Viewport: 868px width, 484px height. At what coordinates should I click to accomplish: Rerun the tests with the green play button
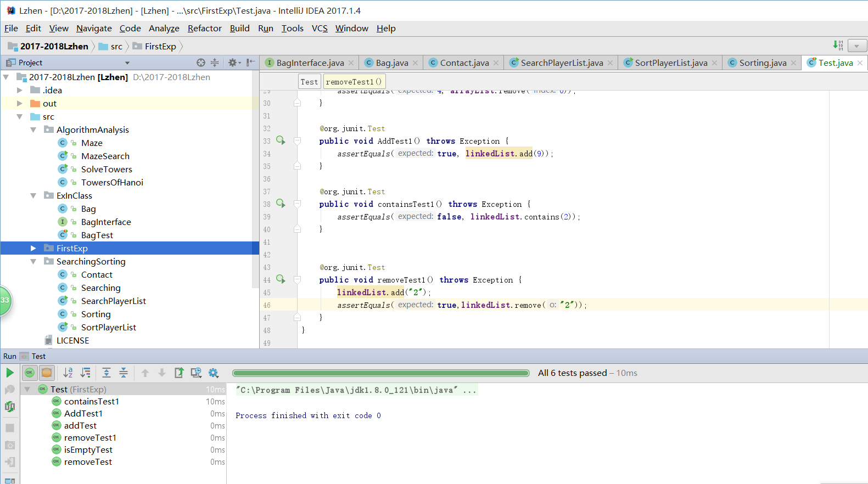tap(9, 373)
